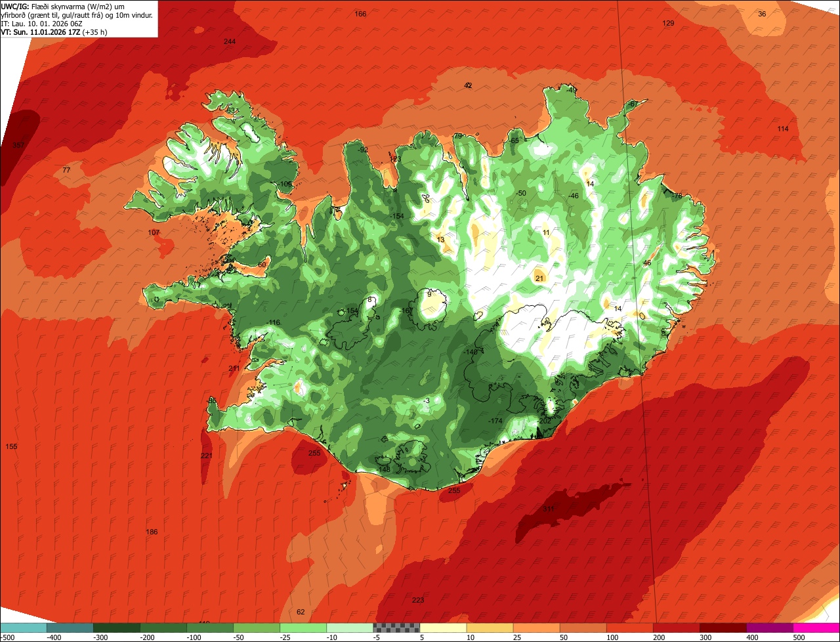The width and height of the screenshot is (840, 642).
Task: Click the 311 ocean flux value
Action: [x=549, y=509]
